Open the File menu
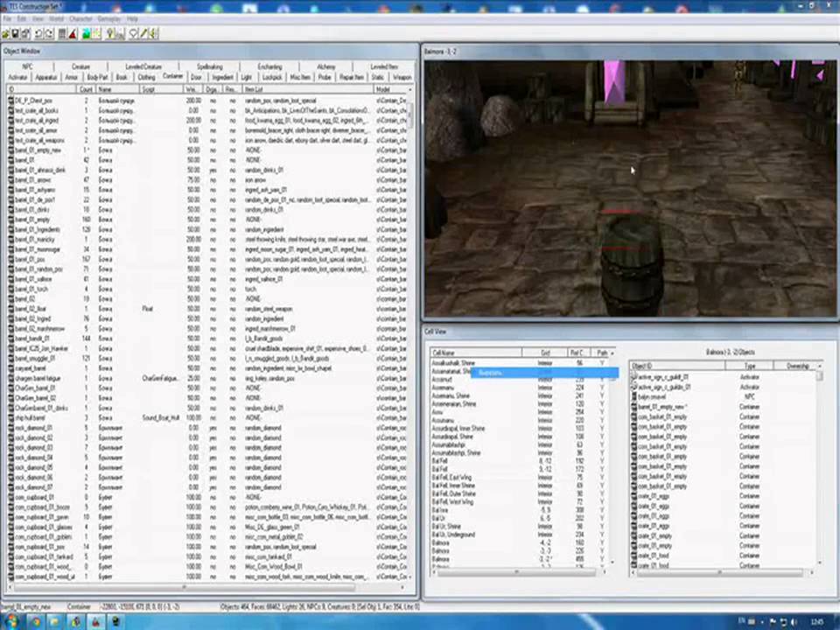 tap(7, 18)
